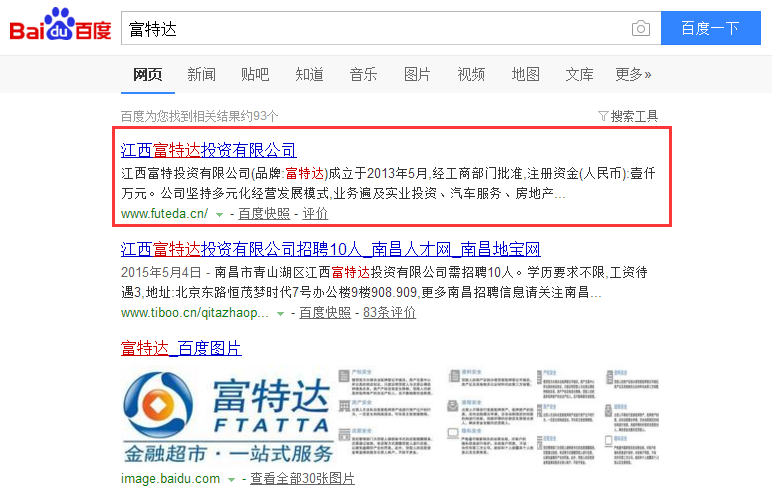This screenshot has height=498, width=772.
Task: Click 查看全部30张图片 link
Action: (302, 479)
